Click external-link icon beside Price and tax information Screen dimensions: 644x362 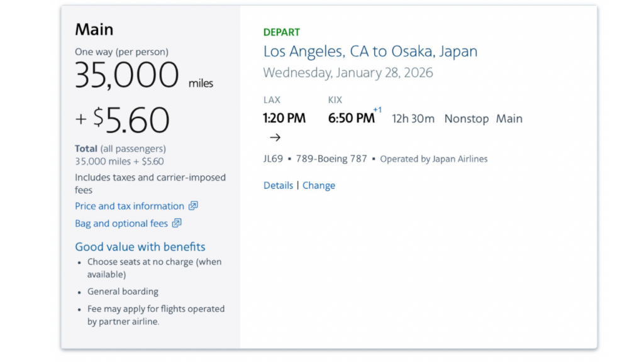coord(194,206)
